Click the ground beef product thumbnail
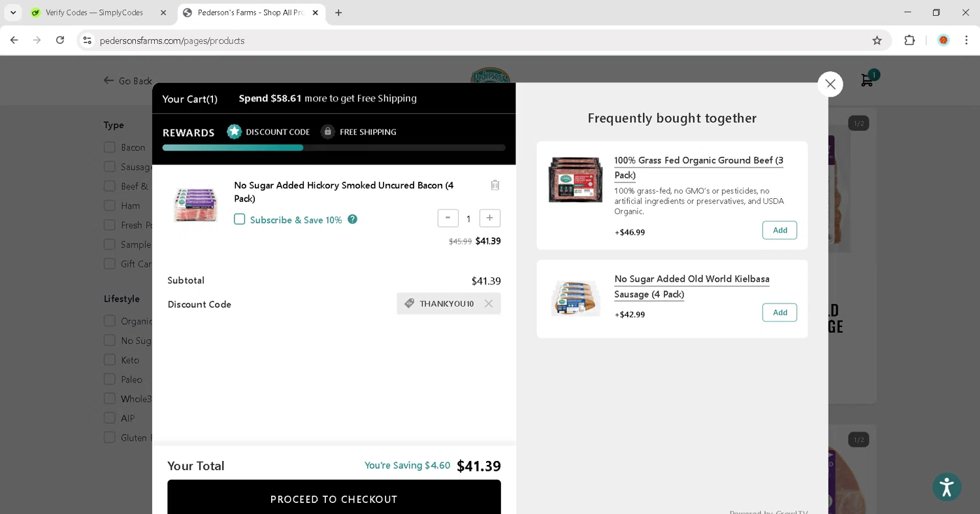The image size is (980, 514). [576, 180]
